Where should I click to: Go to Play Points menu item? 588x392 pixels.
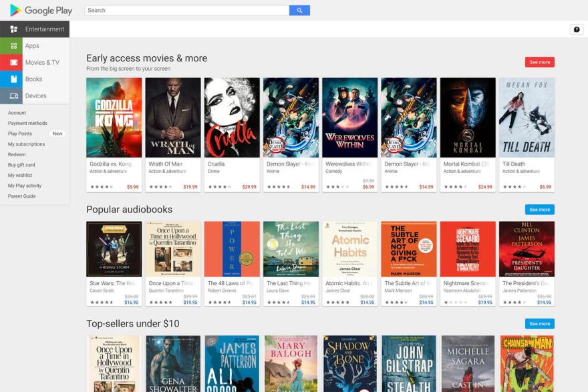click(x=20, y=134)
